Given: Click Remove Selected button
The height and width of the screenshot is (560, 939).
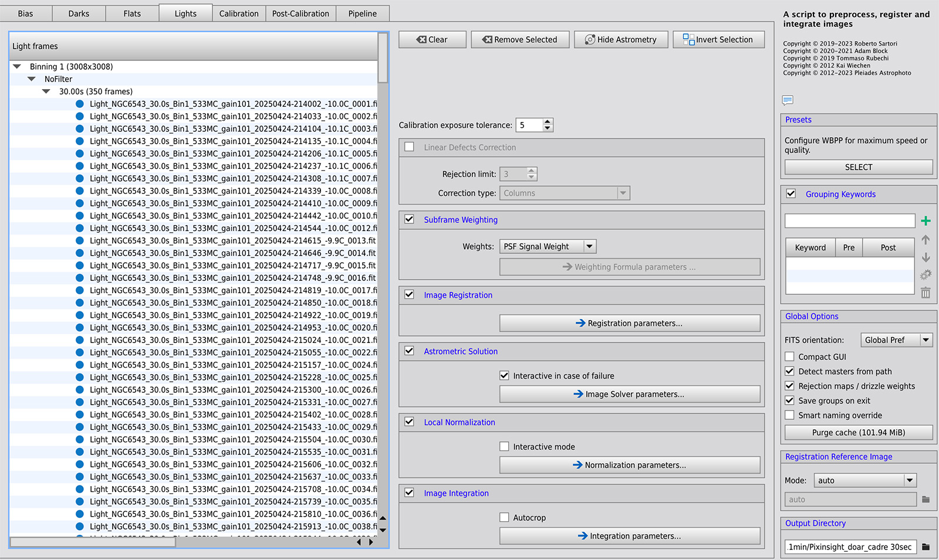Looking at the screenshot, I should coord(520,39).
